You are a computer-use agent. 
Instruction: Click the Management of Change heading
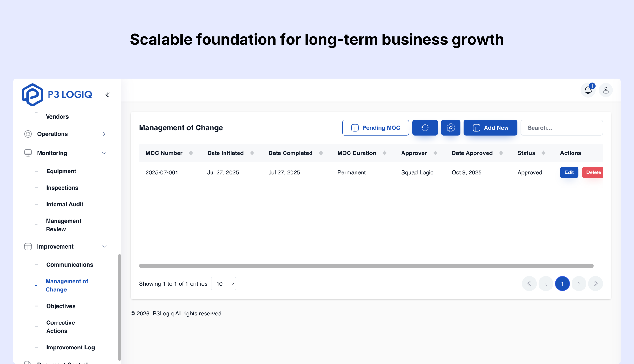[x=181, y=128]
